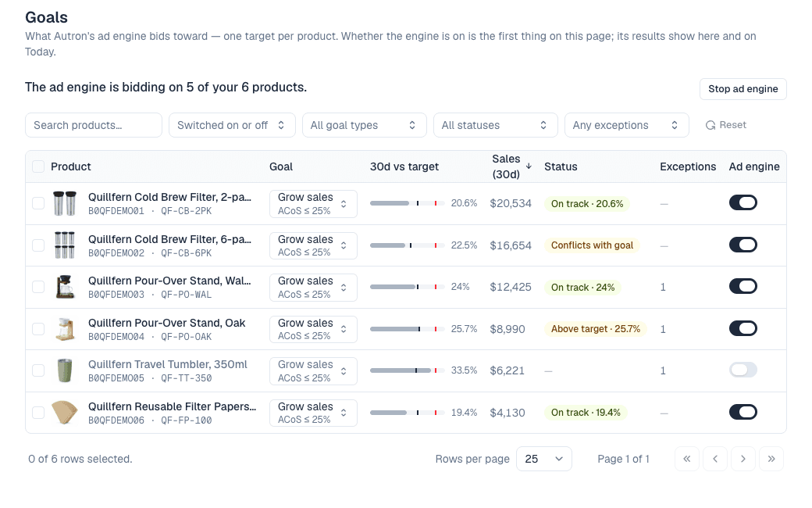This screenshot has height=508, width=812.
Task: Click the Above target 25.7% status badge
Action: 596,329
